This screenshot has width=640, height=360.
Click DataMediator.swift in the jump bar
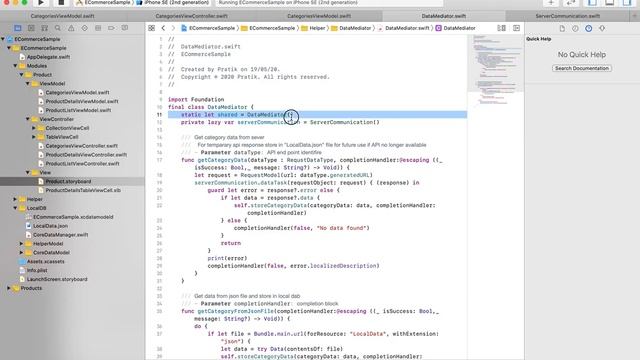tap(404, 28)
